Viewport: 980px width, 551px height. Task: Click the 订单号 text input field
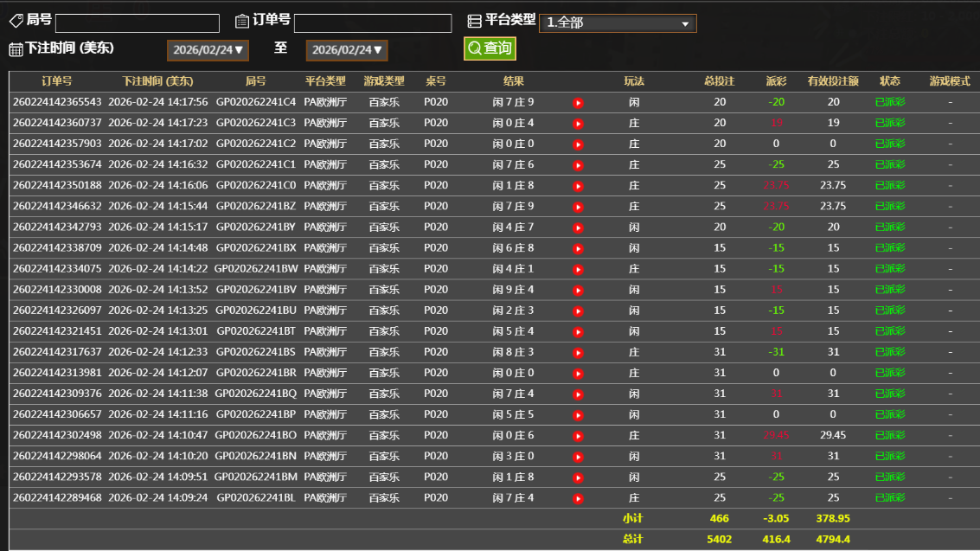[372, 23]
